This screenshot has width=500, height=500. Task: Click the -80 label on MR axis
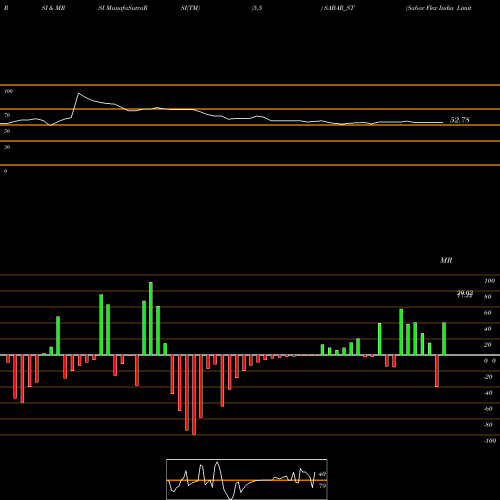pyautogui.click(x=488, y=425)
